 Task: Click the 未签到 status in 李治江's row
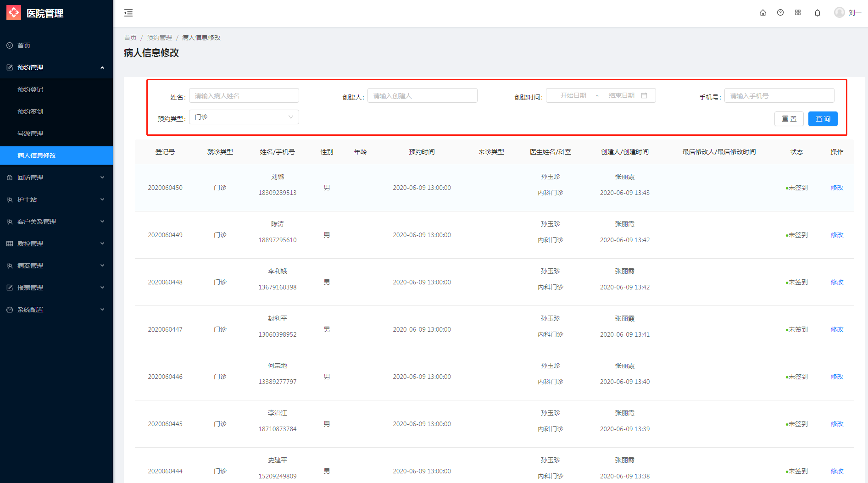pos(797,424)
